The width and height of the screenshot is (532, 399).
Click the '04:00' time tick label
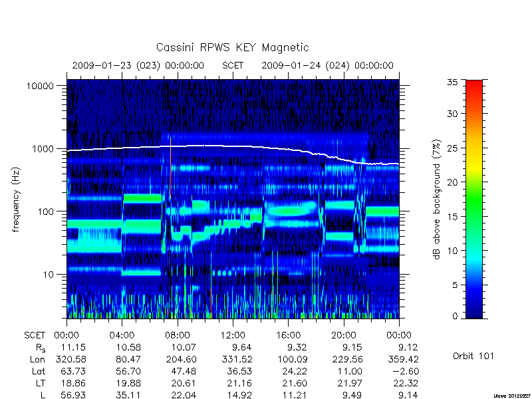pyautogui.click(x=122, y=336)
